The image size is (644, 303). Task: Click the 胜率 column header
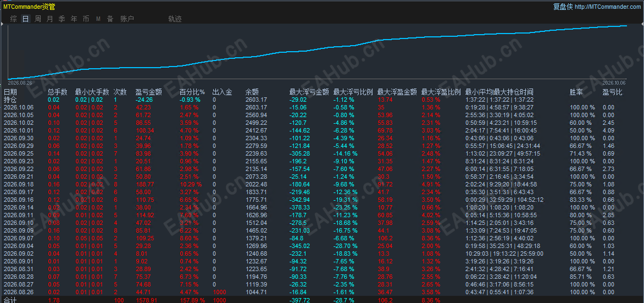coord(576,92)
